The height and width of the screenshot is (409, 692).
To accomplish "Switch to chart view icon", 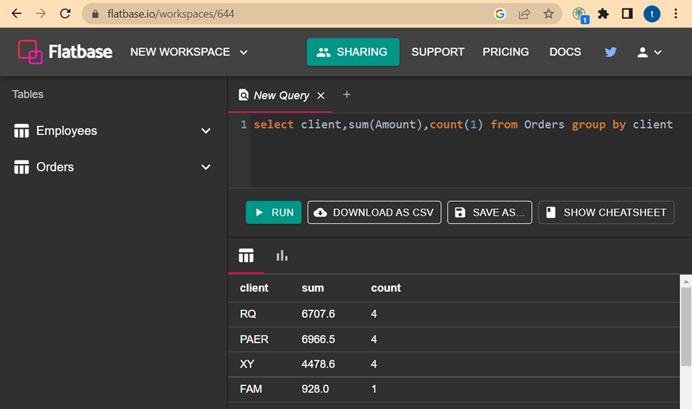I will 282,256.
